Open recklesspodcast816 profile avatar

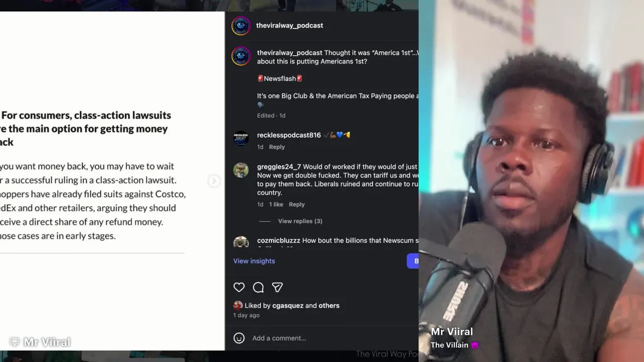[241, 138]
